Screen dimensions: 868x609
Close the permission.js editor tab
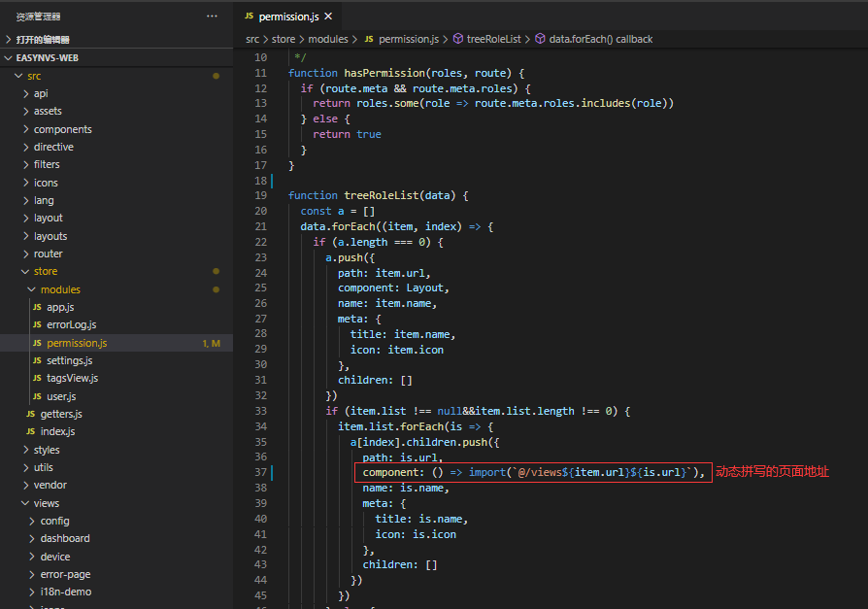click(x=328, y=17)
